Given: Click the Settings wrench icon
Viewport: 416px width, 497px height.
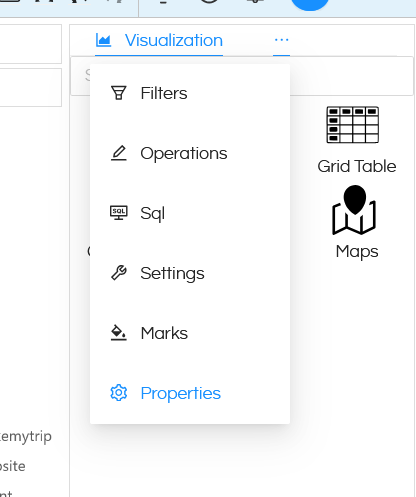Looking at the screenshot, I should point(119,273).
